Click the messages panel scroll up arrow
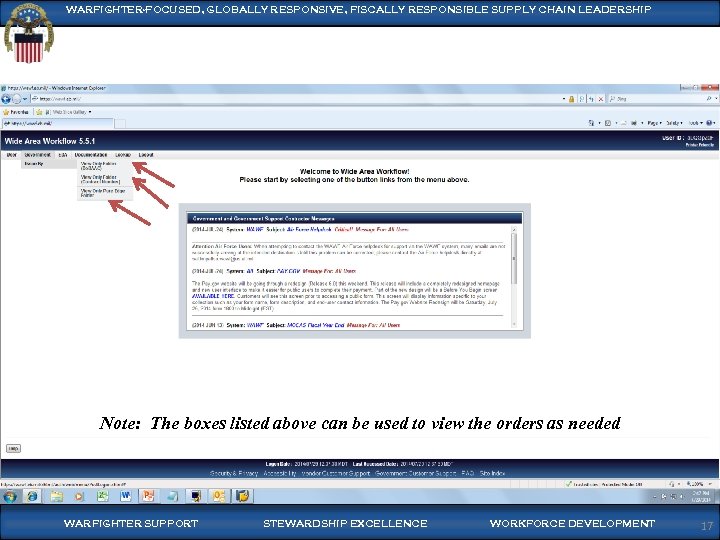This screenshot has height=540, width=720. tap(514, 229)
